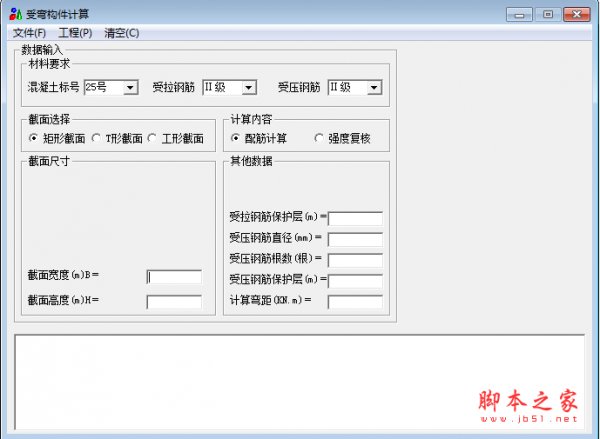Click the app icon in title bar
The image size is (600, 439).
click(x=15, y=14)
